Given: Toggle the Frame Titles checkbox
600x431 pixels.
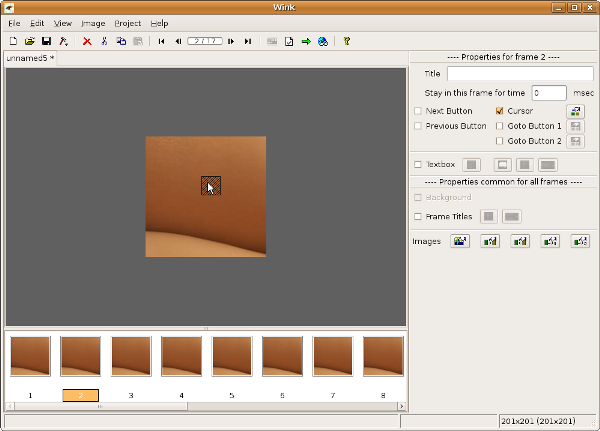Looking at the screenshot, I should [x=418, y=216].
